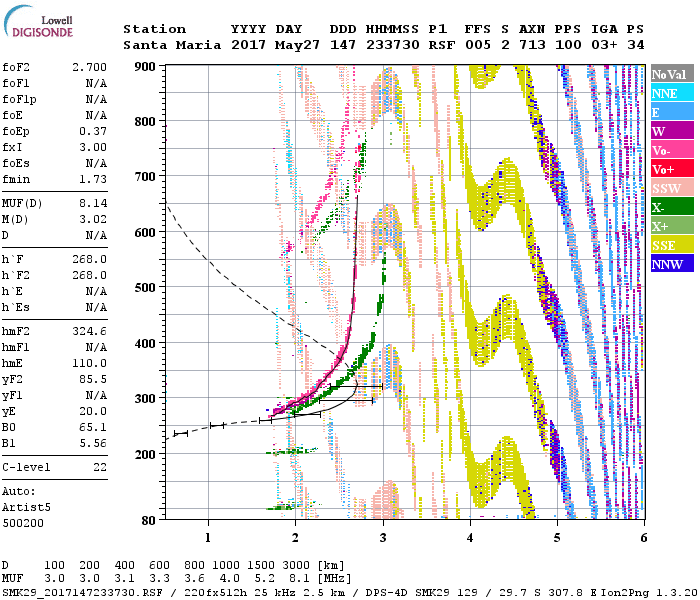
Task: Click the Santa Maria station name
Action: (172, 45)
